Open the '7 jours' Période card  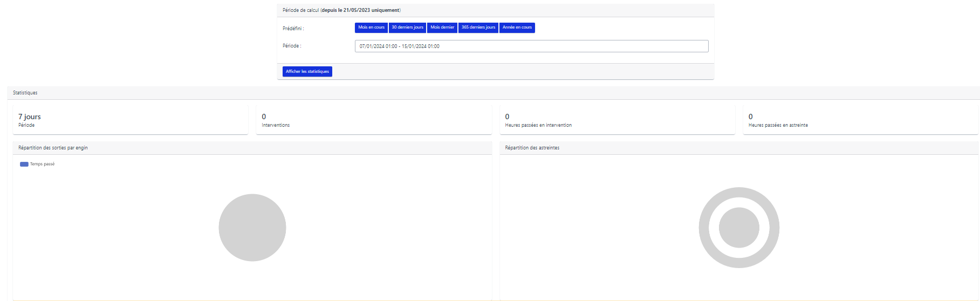pyautogui.click(x=130, y=120)
